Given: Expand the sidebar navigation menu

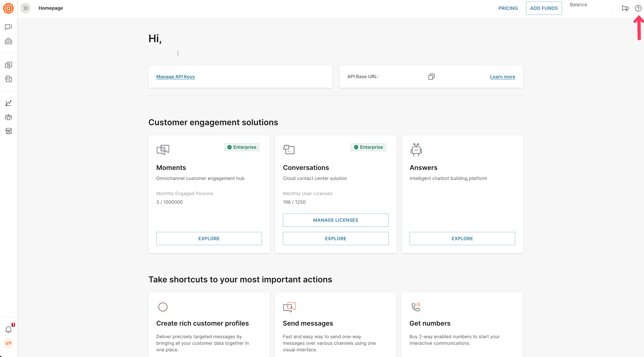Looking at the screenshot, I should [26, 8].
